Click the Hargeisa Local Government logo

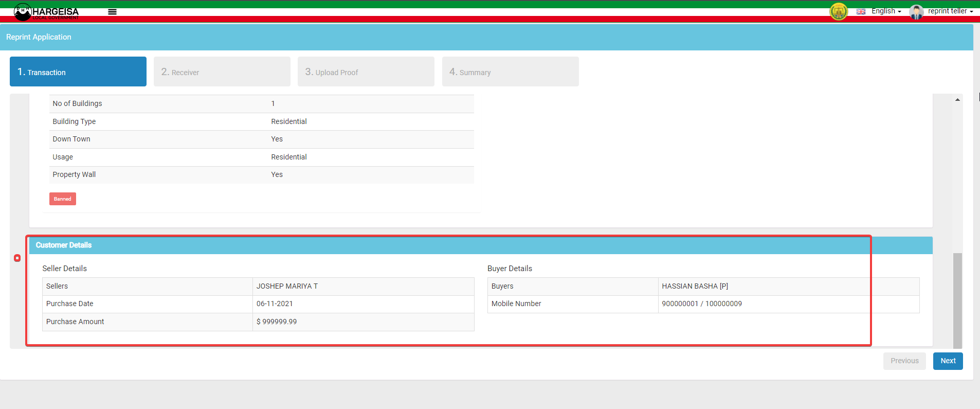pos(46,12)
